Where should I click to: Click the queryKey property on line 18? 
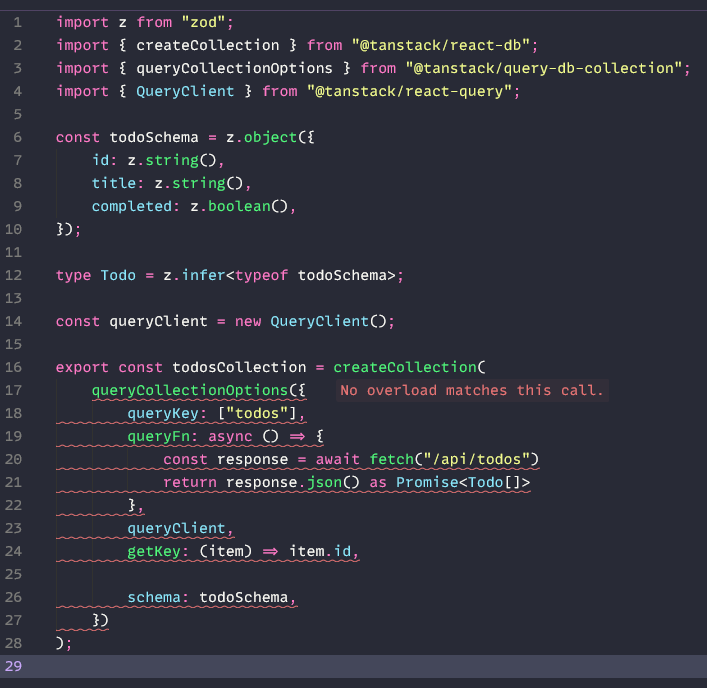click(163, 413)
